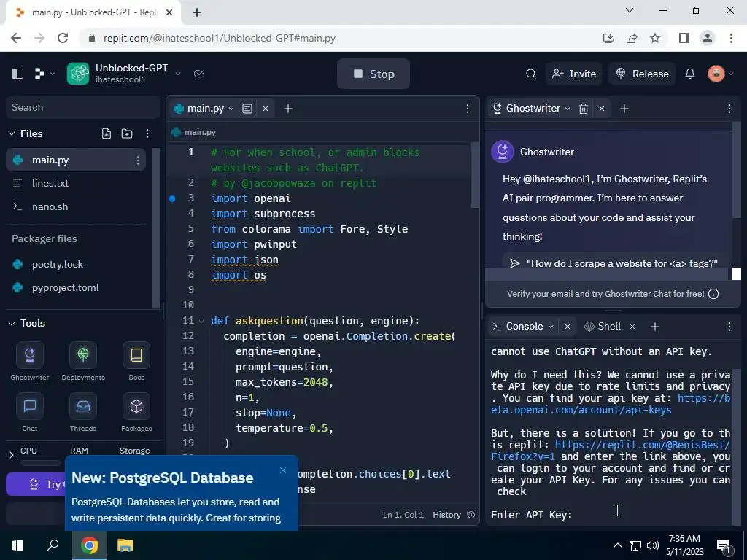Click the cloud sync status icon
The image size is (747, 560).
pos(199,74)
